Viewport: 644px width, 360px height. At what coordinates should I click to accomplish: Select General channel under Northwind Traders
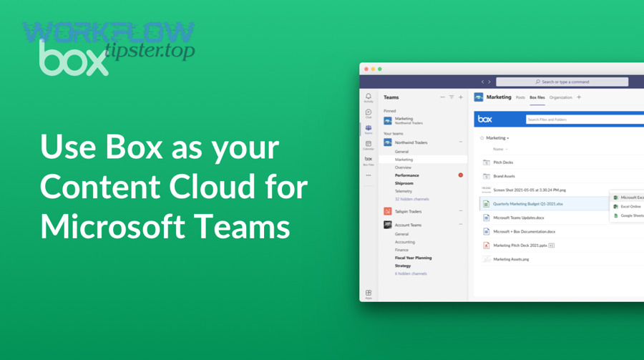(401, 152)
